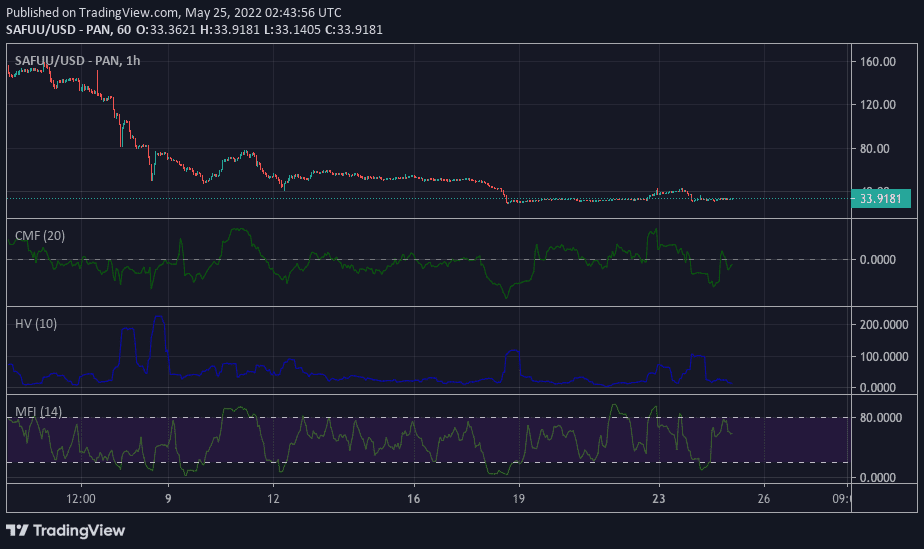Select date 23 on the time axis
The image size is (924, 549).
(x=658, y=498)
